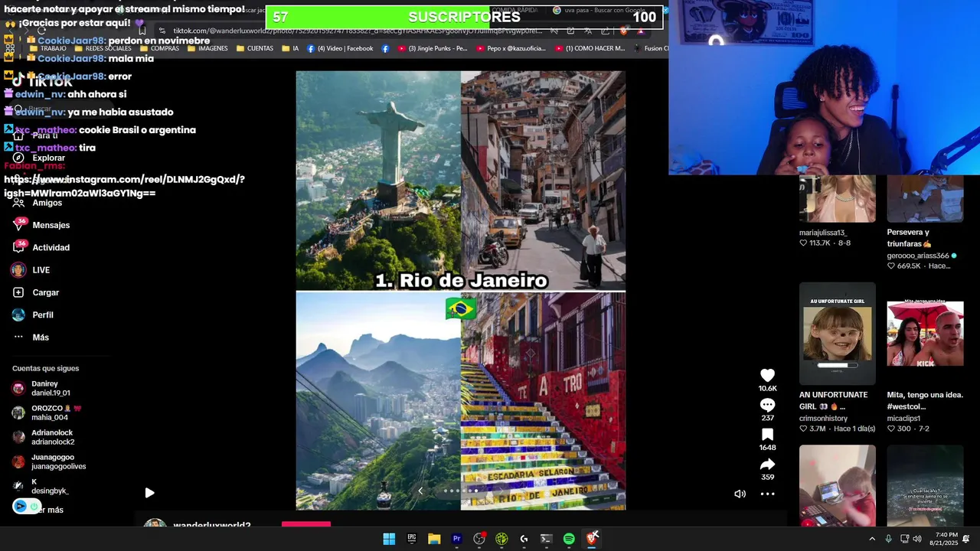Open the three-dot more options menu on post
Viewport: 980px width, 551px height.
click(767, 494)
